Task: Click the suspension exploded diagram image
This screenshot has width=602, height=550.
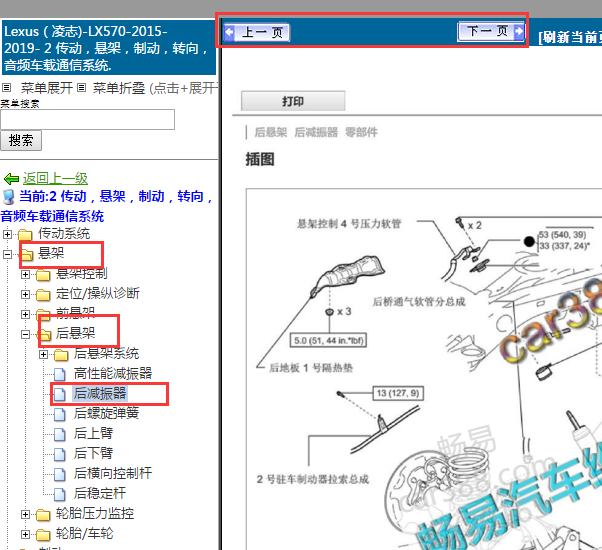Action: [424, 369]
